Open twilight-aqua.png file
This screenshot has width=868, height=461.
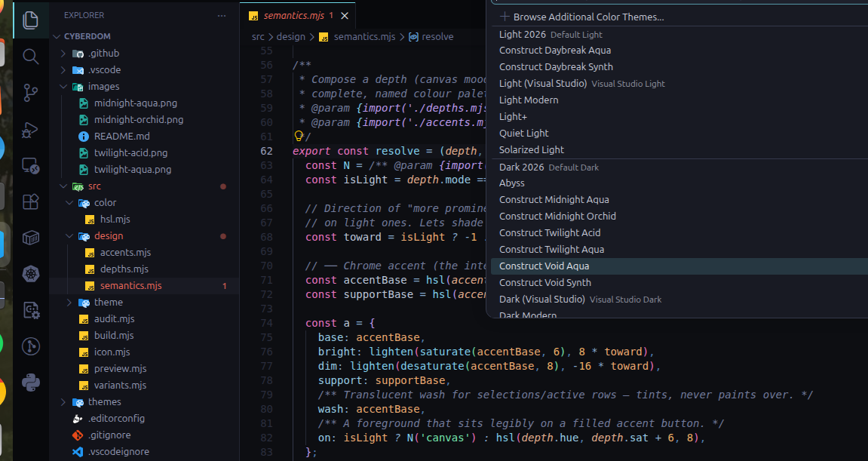click(132, 170)
